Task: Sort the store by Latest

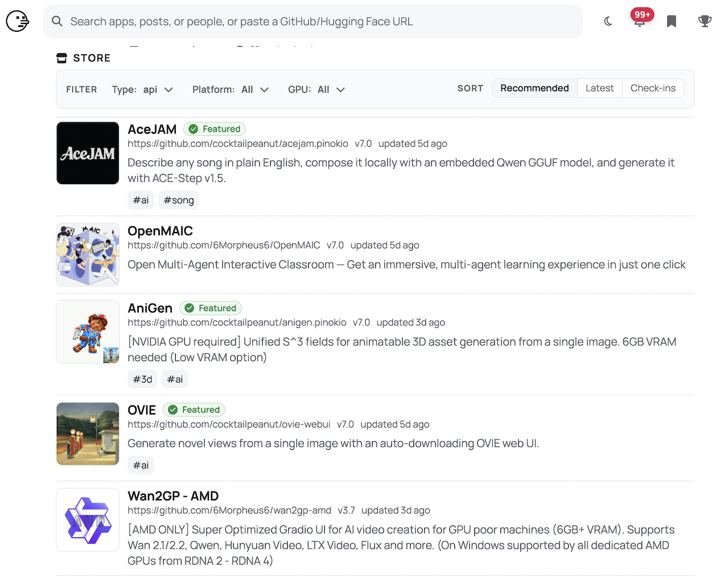Action: pyautogui.click(x=599, y=88)
